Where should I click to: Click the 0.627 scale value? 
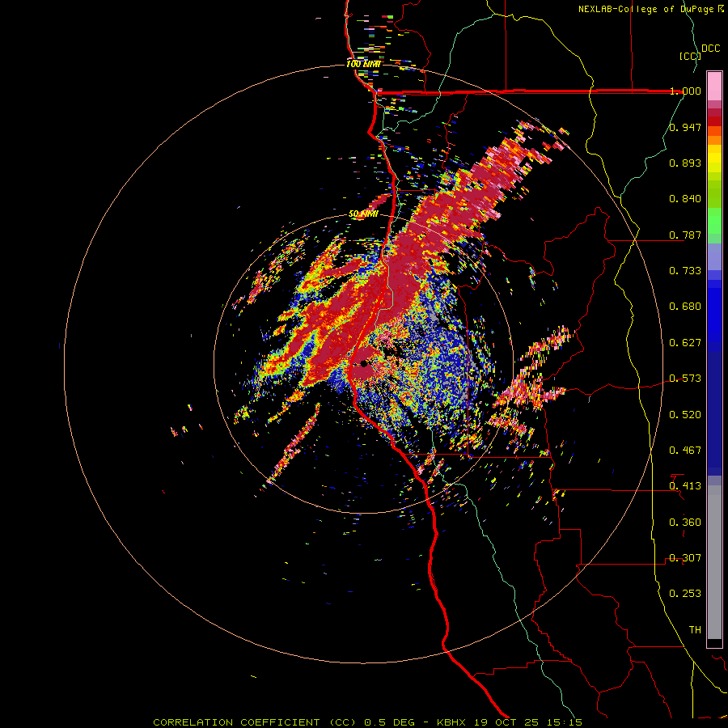point(685,343)
